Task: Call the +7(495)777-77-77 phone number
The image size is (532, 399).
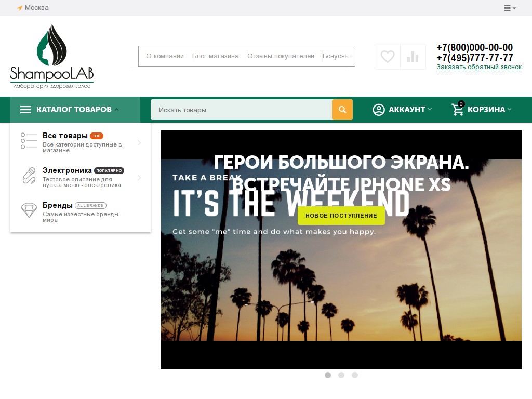Action: [x=475, y=58]
